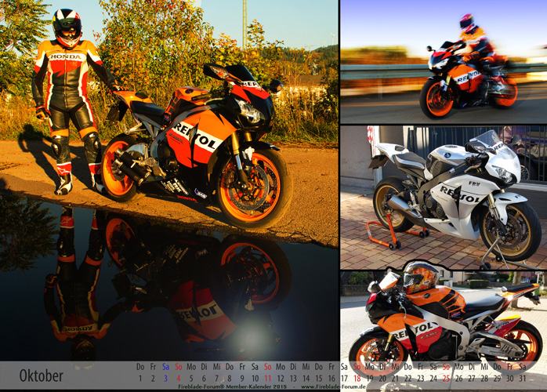The height and width of the screenshot is (392, 547).
Task: Choose date 14 in the calendar strip
Action: [x=306, y=379]
